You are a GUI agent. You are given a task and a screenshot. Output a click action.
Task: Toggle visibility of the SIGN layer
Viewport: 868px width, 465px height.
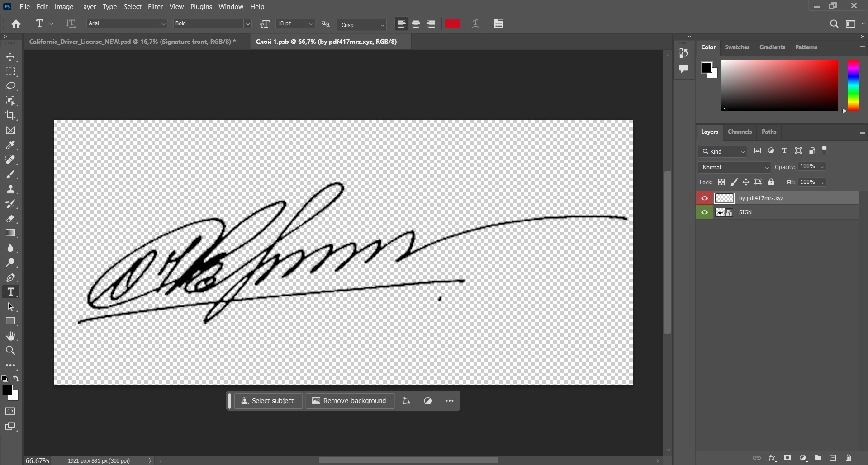coord(705,212)
